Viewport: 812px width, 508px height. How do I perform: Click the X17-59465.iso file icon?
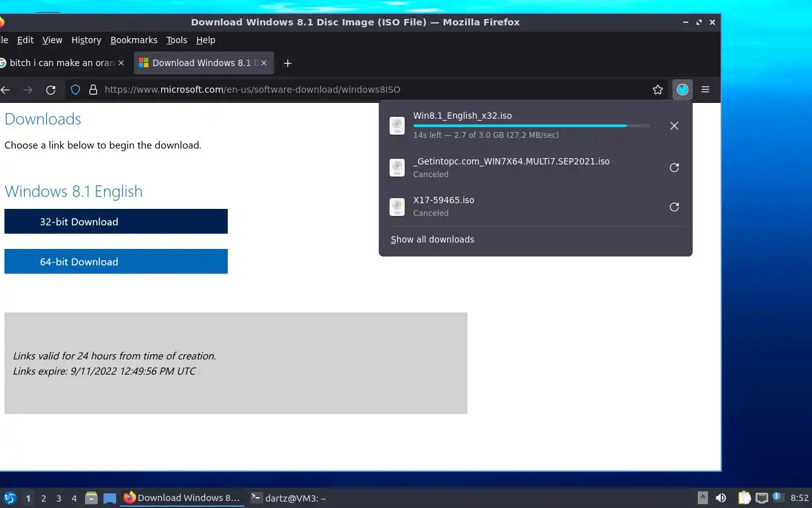(x=397, y=207)
